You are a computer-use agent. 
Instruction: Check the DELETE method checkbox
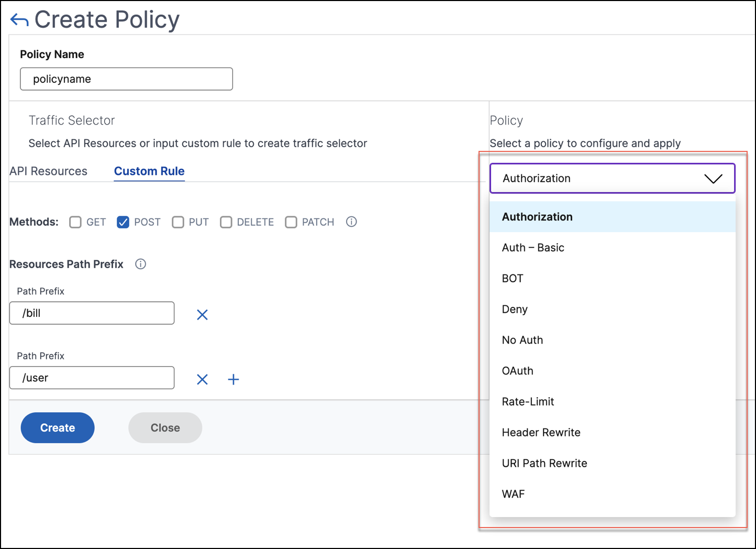tap(226, 222)
